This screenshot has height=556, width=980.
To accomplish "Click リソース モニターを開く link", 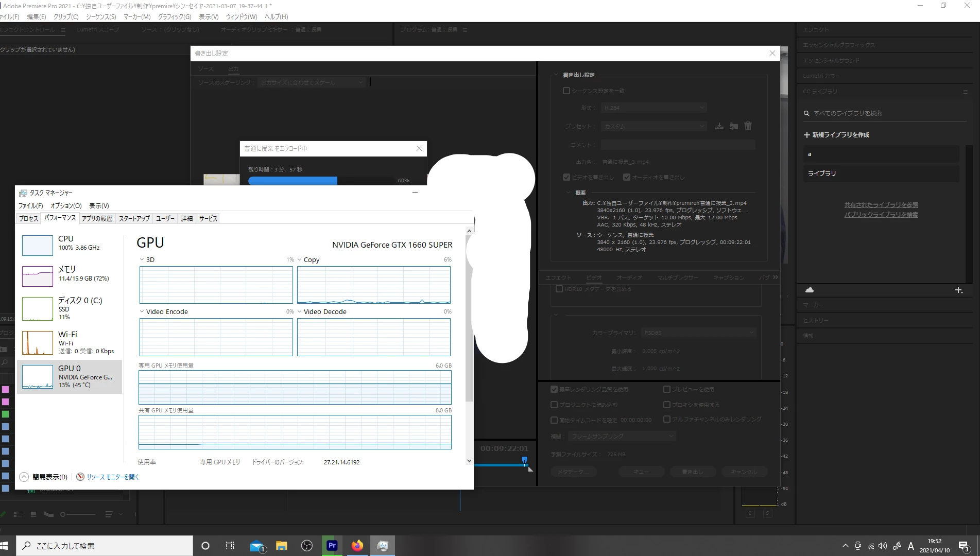I will pyautogui.click(x=113, y=477).
